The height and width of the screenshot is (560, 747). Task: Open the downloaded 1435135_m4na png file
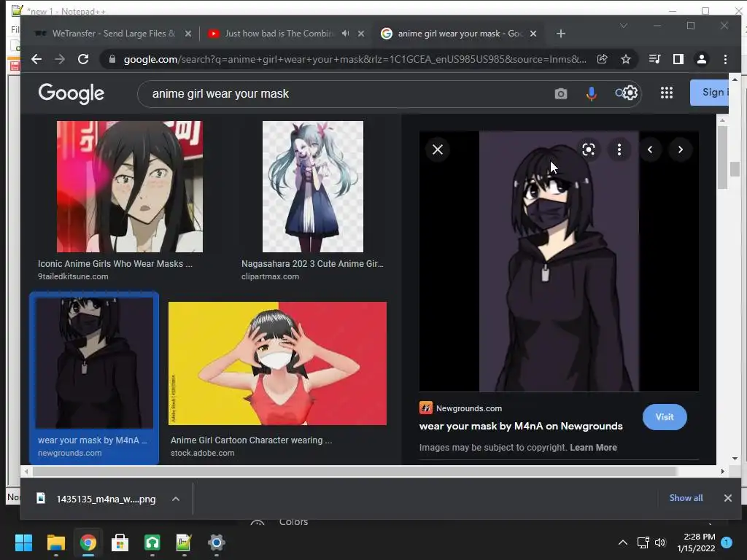98,499
